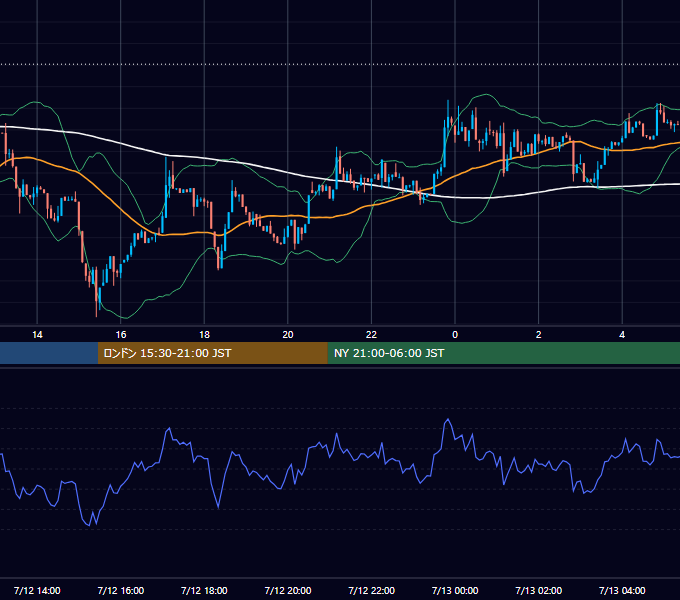680x600 pixels.
Task: Click the 18 hour label on the price chart axis
Action: coord(204,334)
